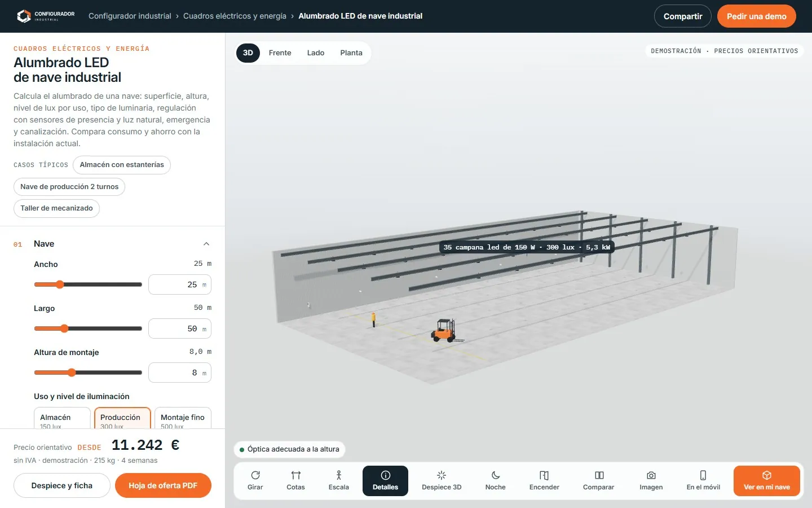Viewport: 812px width, 508px height.
Task: Click the Ancho value input field
Action: (180, 284)
